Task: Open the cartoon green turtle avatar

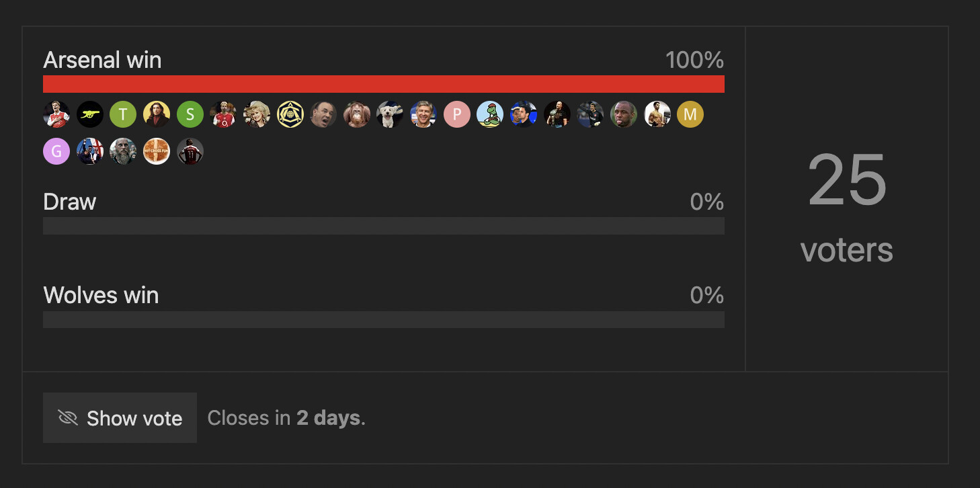Action: [490, 114]
